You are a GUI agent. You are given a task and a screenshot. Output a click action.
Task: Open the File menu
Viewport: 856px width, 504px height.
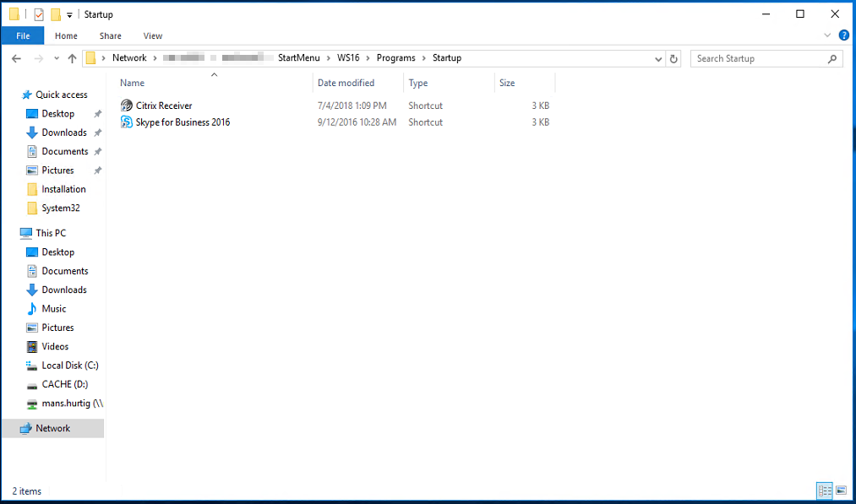tap(23, 35)
